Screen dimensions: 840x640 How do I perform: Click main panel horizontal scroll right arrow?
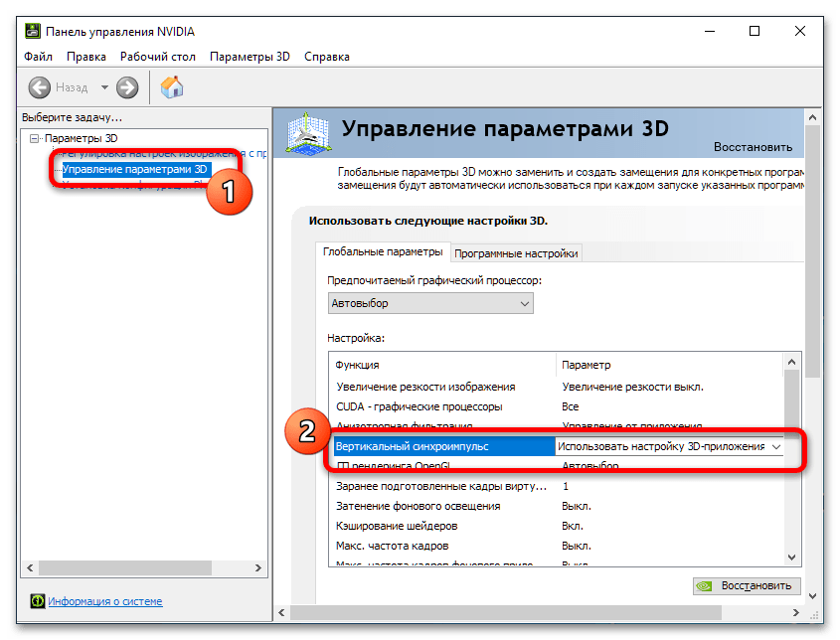796,612
